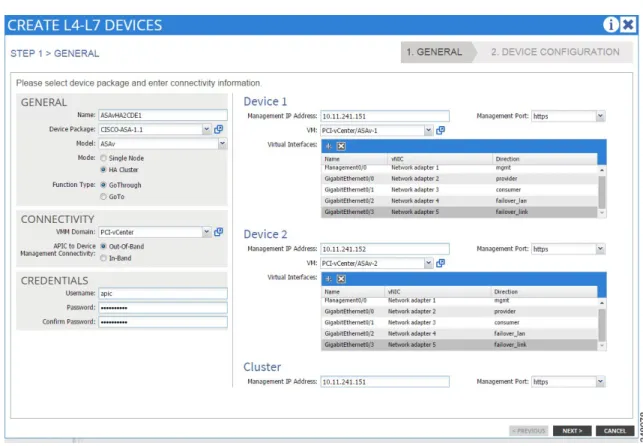643x446 pixels.
Task: Click the NEXT button
Action: click(x=572, y=431)
